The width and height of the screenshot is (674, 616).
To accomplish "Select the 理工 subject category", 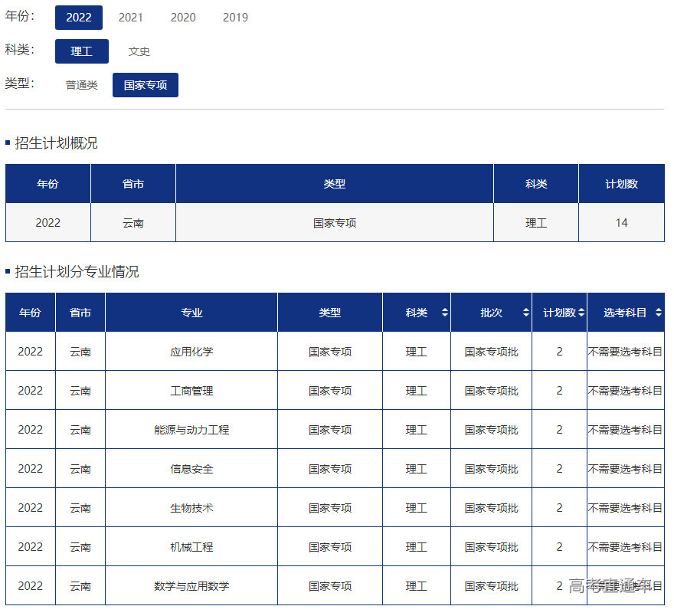I will click(x=82, y=51).
